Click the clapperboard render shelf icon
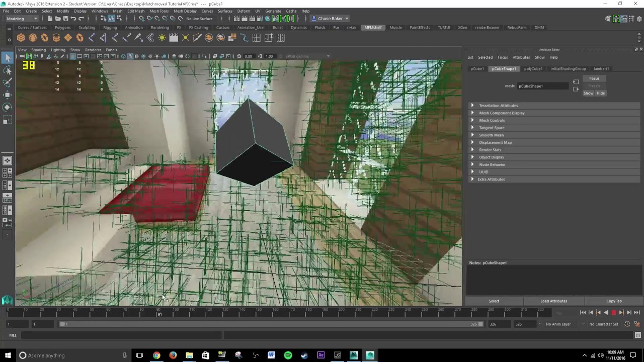 (x=174, y=38)
